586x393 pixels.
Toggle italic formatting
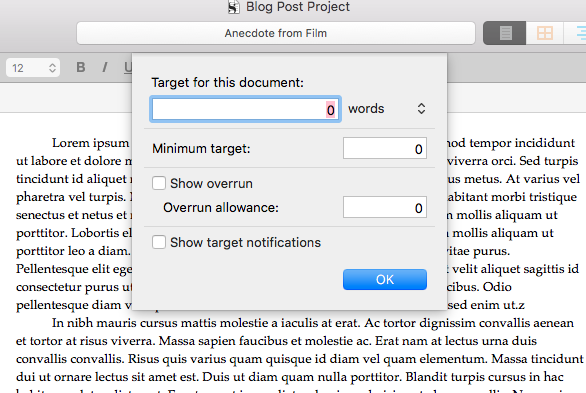pos(105,67)
